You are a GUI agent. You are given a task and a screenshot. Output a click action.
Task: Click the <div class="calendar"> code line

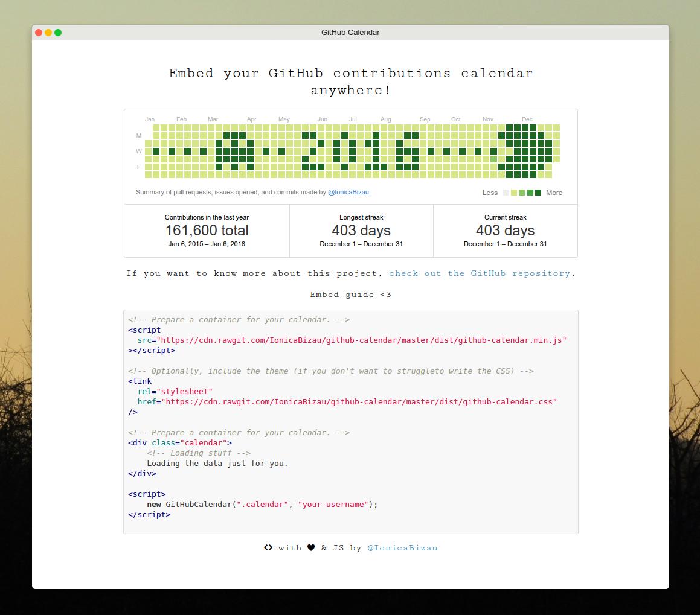(180, 443)
